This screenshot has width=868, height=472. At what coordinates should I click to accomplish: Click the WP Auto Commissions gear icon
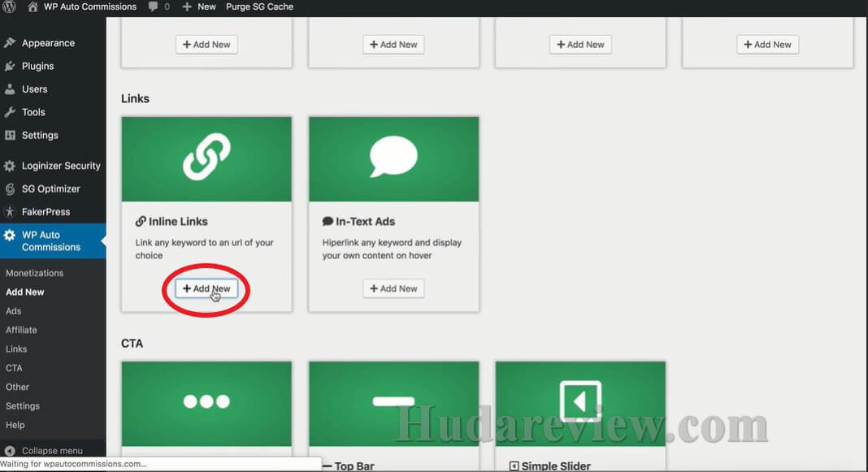pos(10,235)
